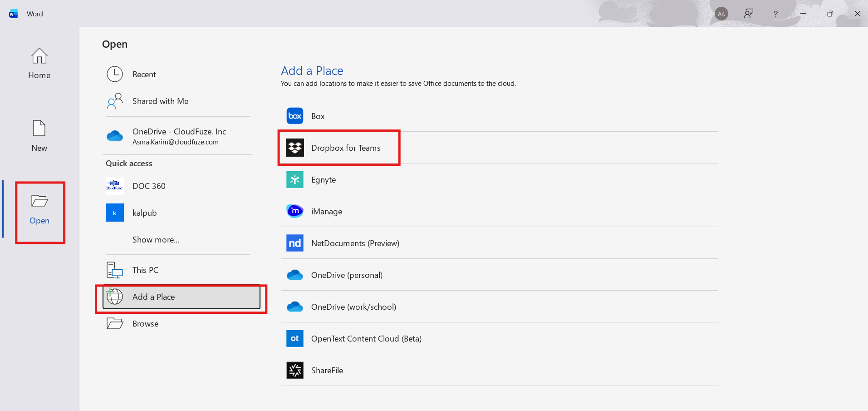Open Recent files
Viewport: 868px width, 411px height.
pos(144,74)
